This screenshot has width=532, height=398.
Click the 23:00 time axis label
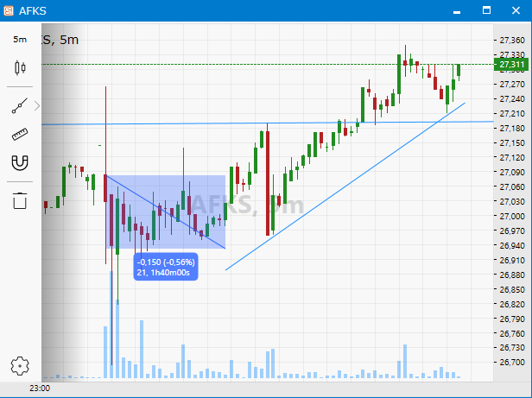(40, 389)
